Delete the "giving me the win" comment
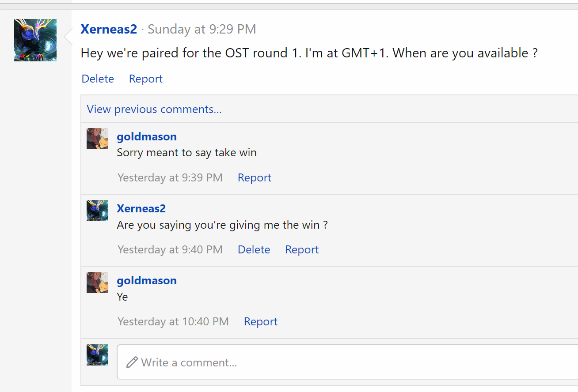This screenshot has height=392, width=578. click(x=254, y=249)
